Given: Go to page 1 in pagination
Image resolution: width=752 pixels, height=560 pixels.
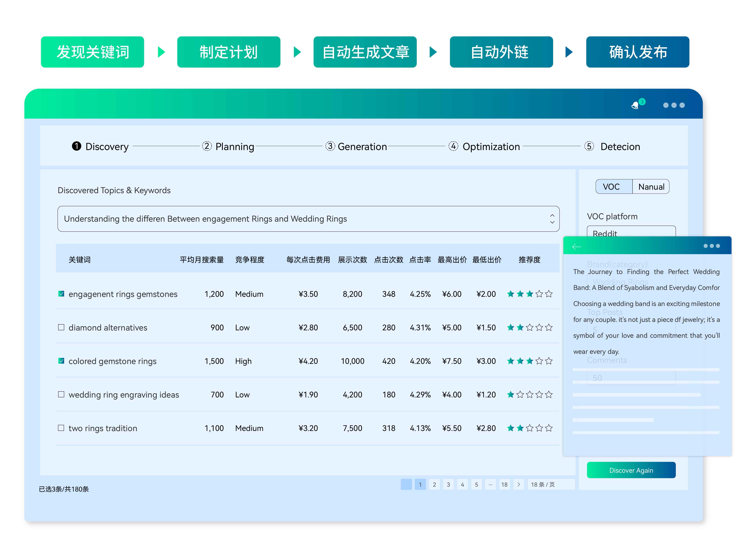Looking at the screenshot, I should tap(420, 484).
